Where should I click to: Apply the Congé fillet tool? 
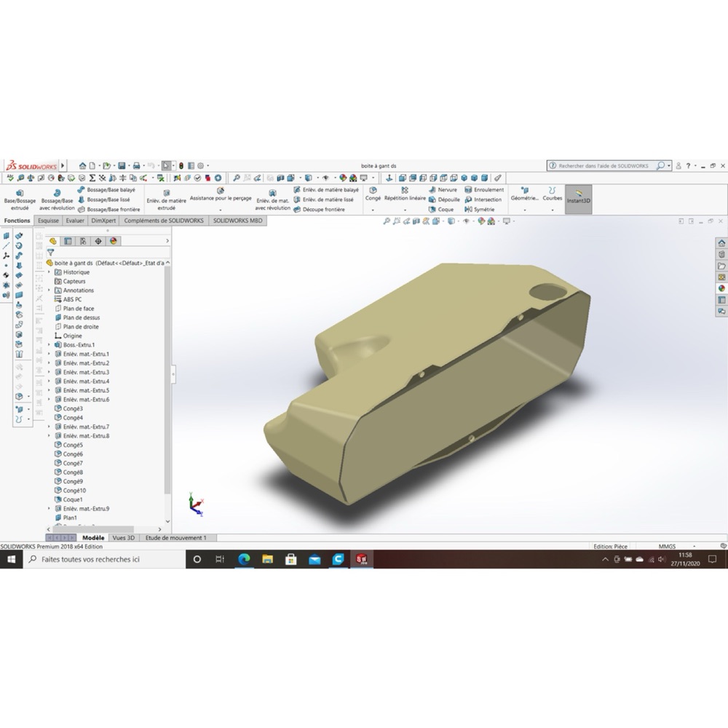[372, 194]
